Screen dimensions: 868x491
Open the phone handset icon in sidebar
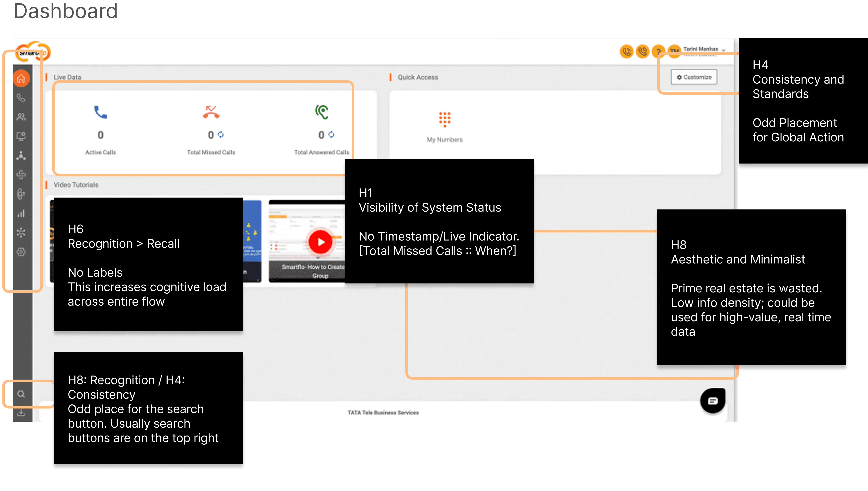tap(21, 98)
